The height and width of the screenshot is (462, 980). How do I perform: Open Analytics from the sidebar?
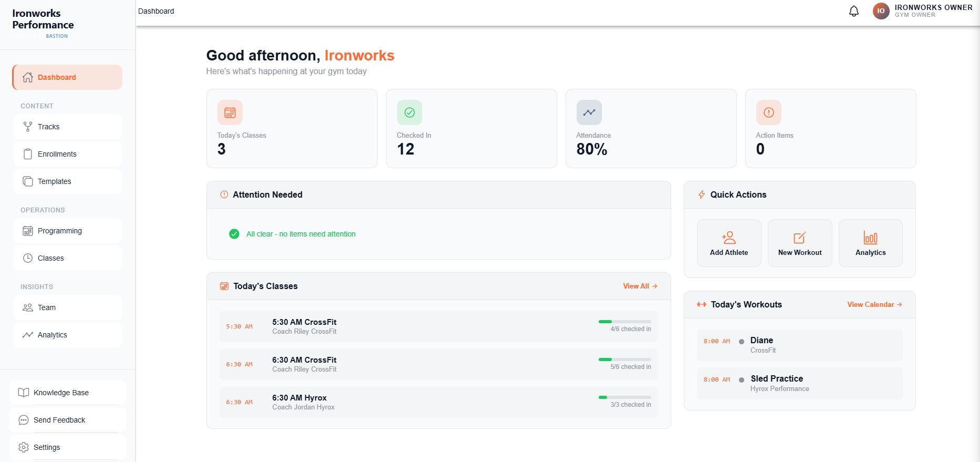[68, 335]
